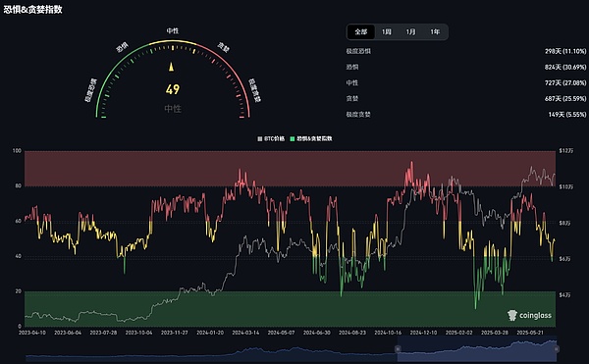Select the 全部 time range tab
This screenshot has width=589, height=364.
361,32
